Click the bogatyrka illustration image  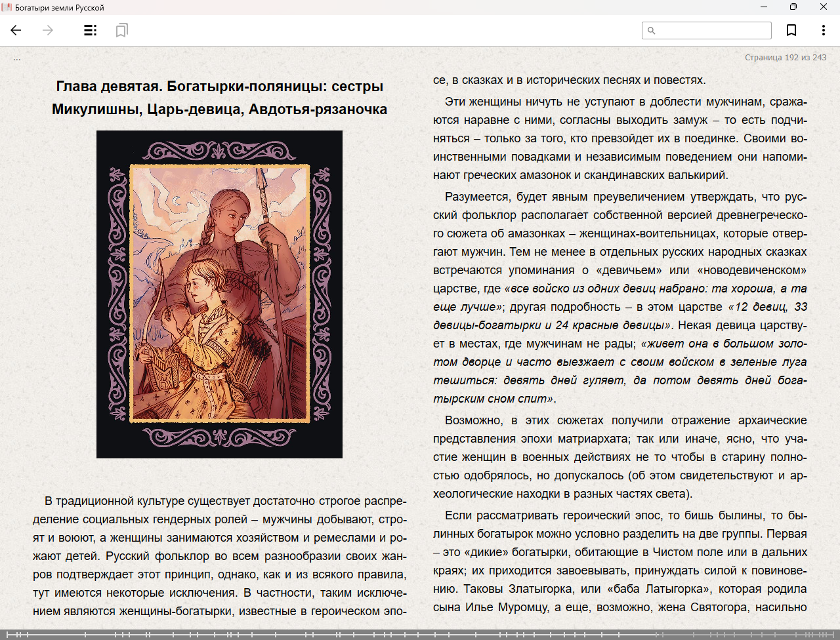point(219,294)
